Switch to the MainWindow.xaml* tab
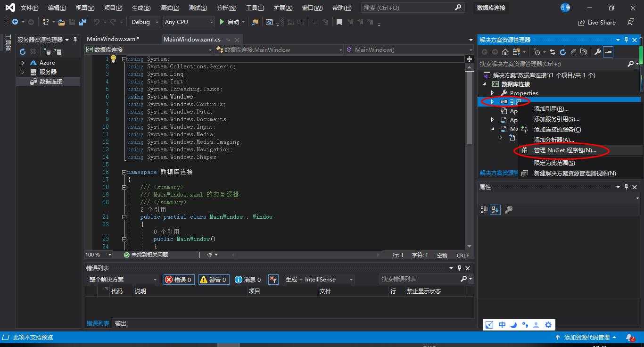This screenshot has width=644, height=347. click(113, 39)
